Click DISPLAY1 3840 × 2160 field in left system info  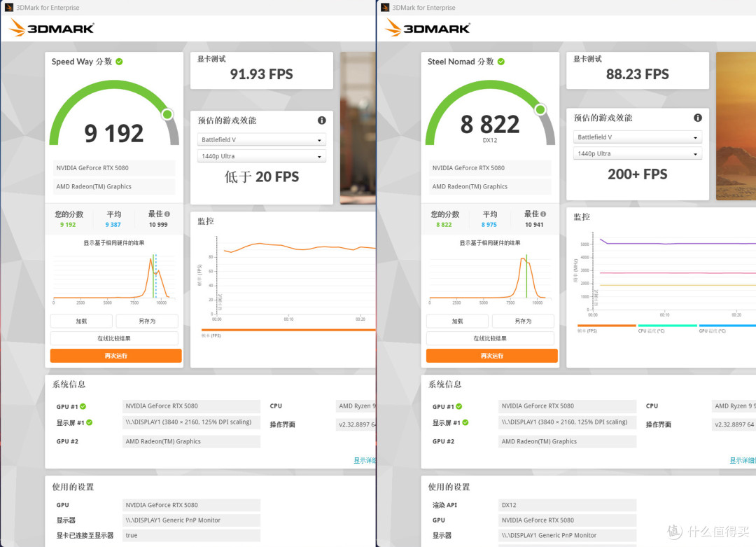click(x=191, y=422)
